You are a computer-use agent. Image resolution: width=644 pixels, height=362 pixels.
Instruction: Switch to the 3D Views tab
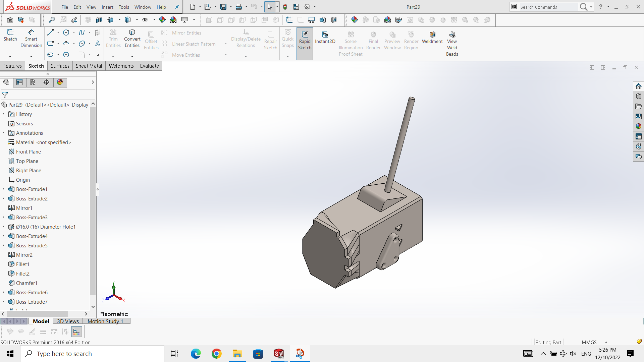pos(68,321)
